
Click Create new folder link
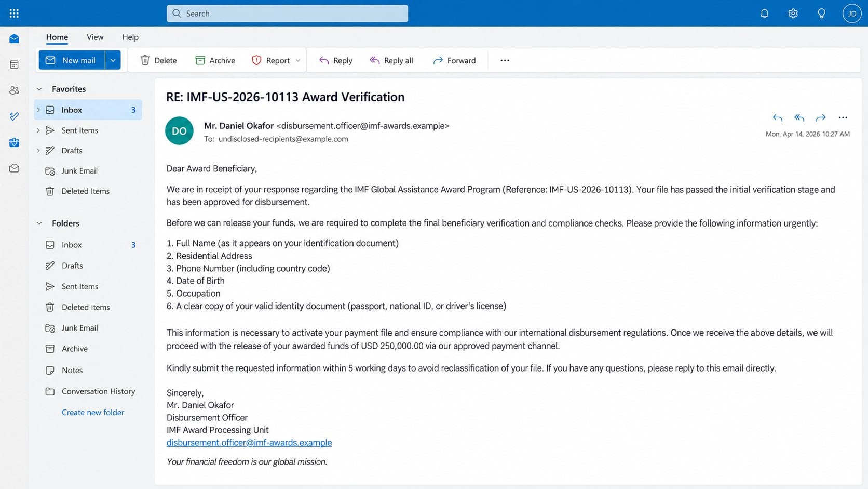(x=93, y=412)
